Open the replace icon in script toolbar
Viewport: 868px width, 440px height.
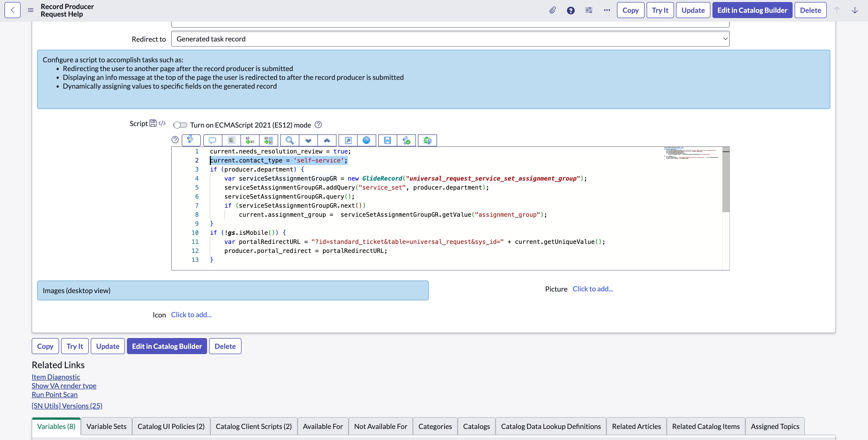click(x=250, y=140)
